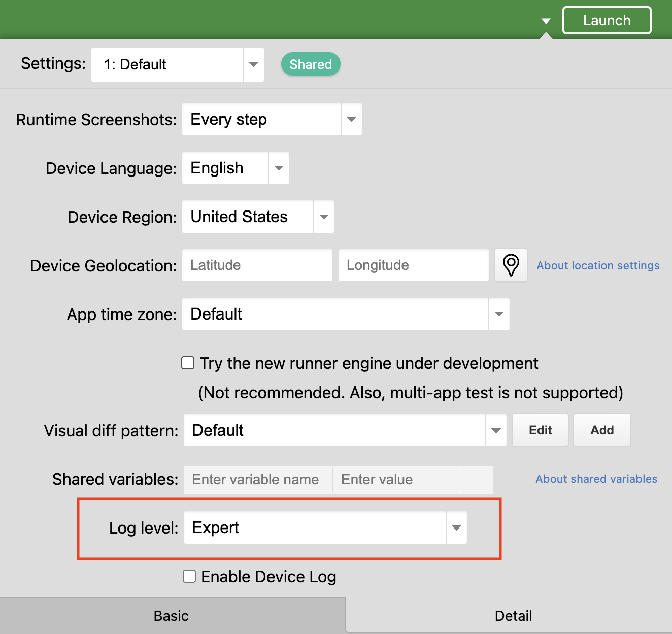Open the Log level Expert dropdown
Viewport: 672px width, 634px height.
[325, 527]
